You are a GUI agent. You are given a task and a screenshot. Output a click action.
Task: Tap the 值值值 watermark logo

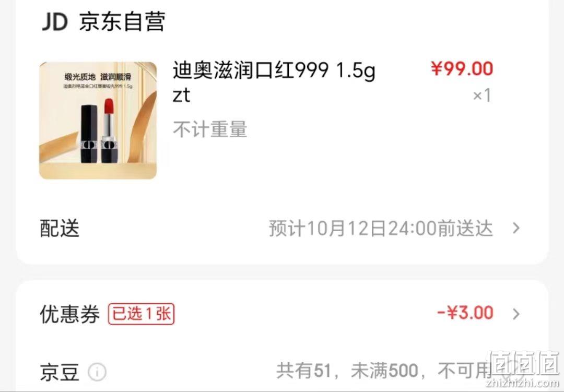(x=523, y=370)
